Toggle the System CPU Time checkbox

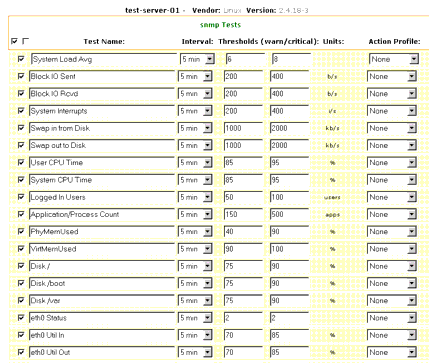pyautogui.click(x=21, y=180)
